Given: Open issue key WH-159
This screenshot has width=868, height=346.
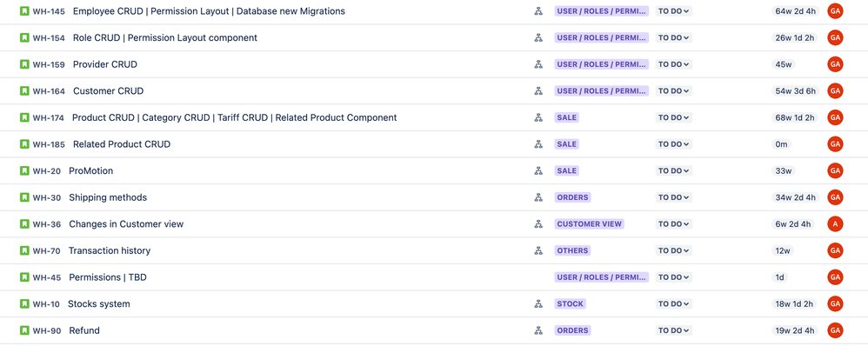Looking at the screenshot, I should coord(49,64).
